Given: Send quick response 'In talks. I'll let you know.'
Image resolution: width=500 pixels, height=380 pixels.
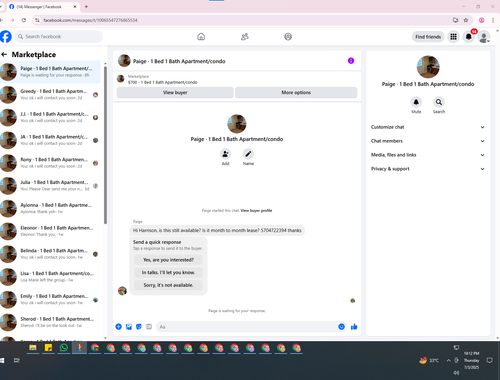Looking at the screenshot, I should point(168,272).
